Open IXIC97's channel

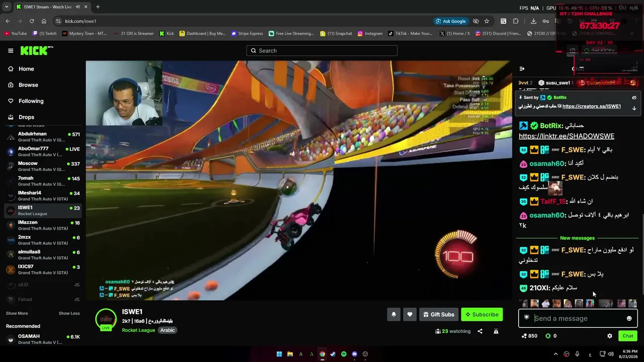tap(43, 269)
